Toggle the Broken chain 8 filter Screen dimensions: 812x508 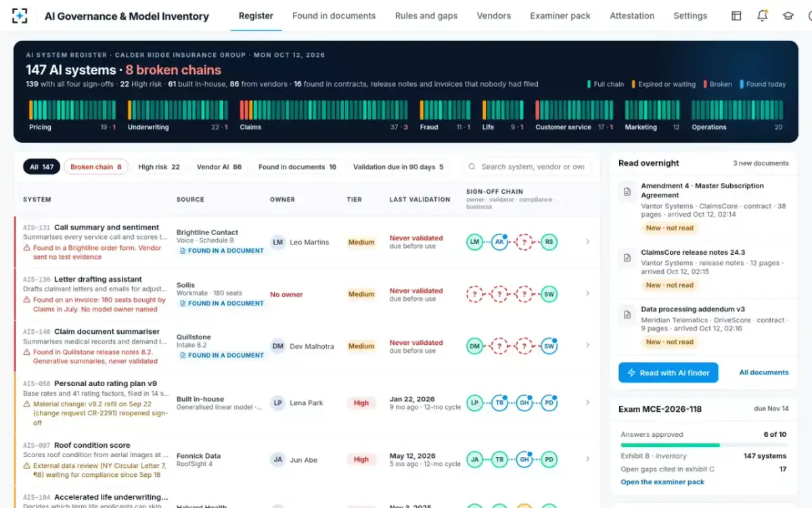coord(96,167)
